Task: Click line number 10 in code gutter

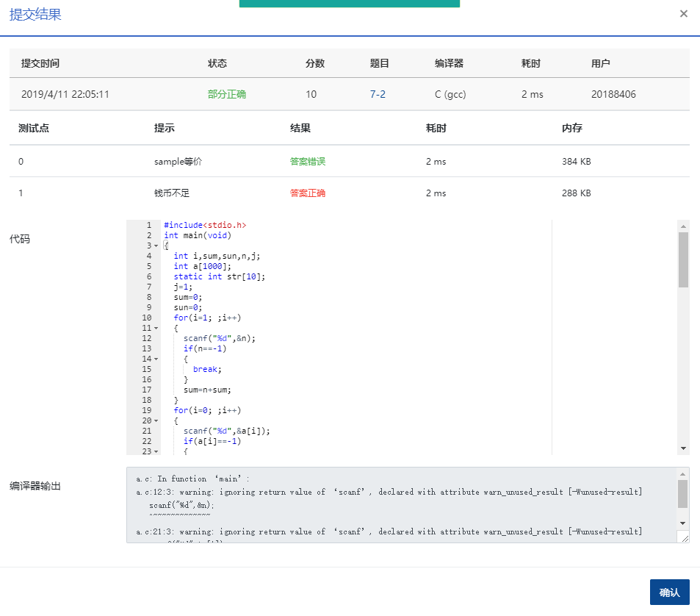Action: 146,318
